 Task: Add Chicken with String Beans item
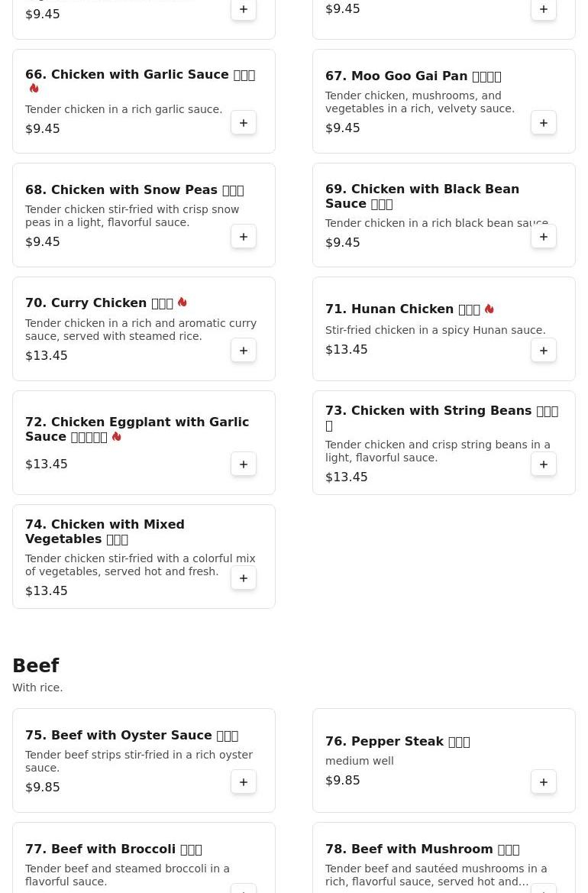coord(543,464)
